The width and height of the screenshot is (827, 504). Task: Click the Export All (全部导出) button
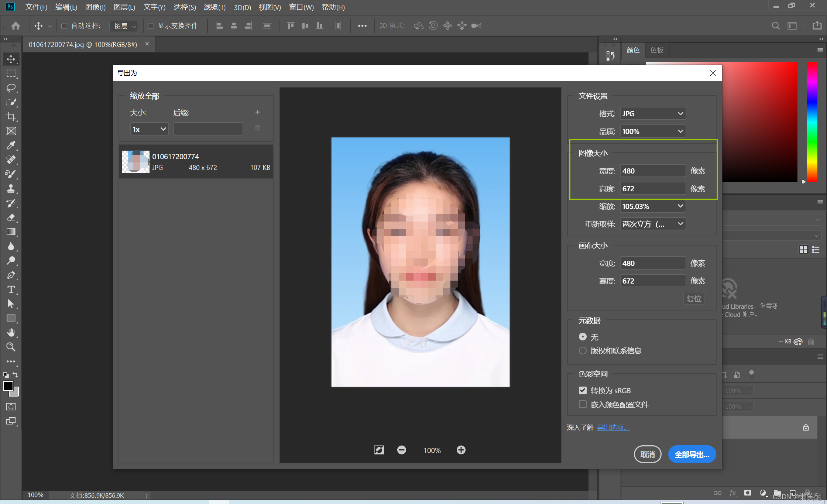click(692, 455)
